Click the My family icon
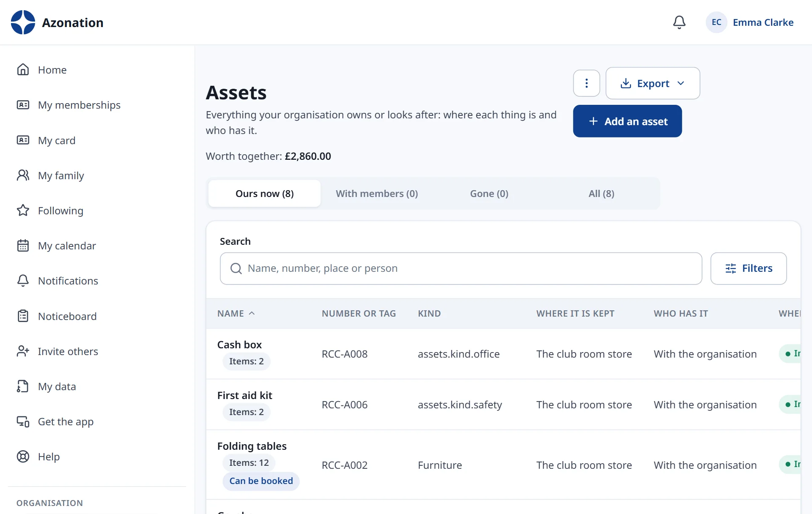This screenshot has width=812, height=514. click(x=23, y=175)
